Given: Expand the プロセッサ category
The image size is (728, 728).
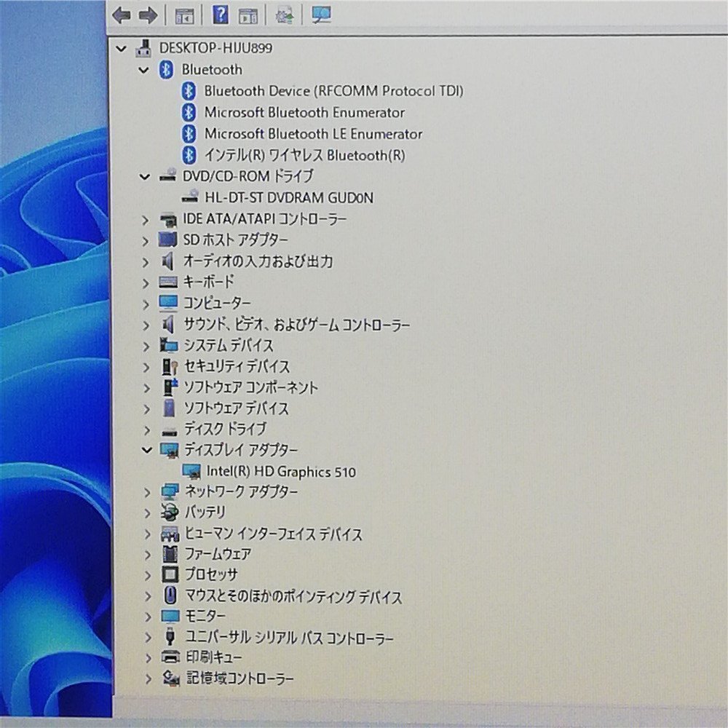Looking at the screenshot, I should coord(148,576).
